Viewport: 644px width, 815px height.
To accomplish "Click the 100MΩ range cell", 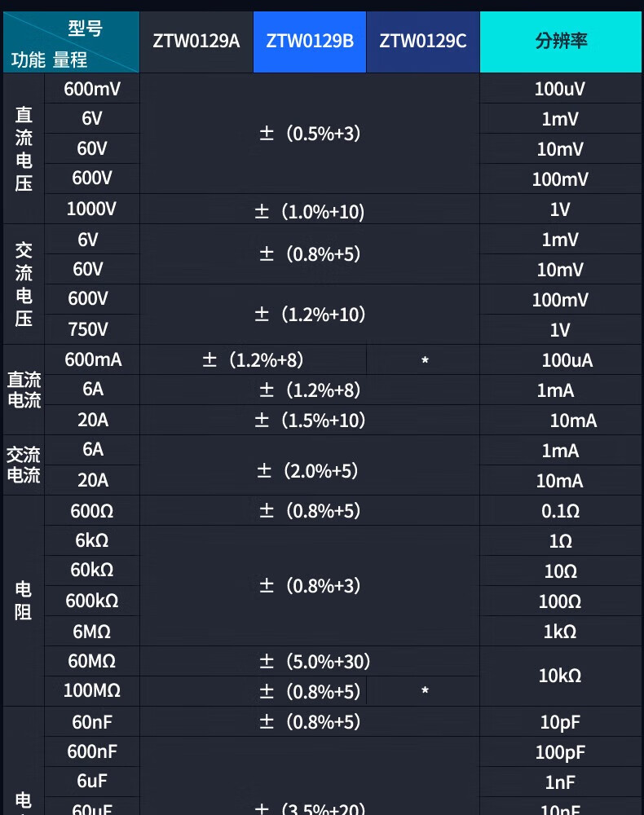I will [91, 690].
